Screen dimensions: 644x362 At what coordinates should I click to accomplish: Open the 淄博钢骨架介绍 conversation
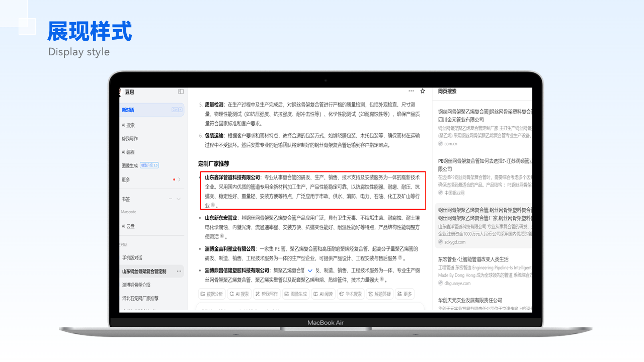pos(136,285)
